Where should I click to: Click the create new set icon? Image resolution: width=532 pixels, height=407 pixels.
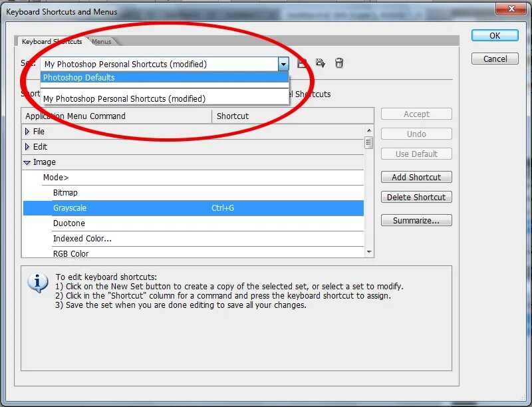(x=321, y=63)
